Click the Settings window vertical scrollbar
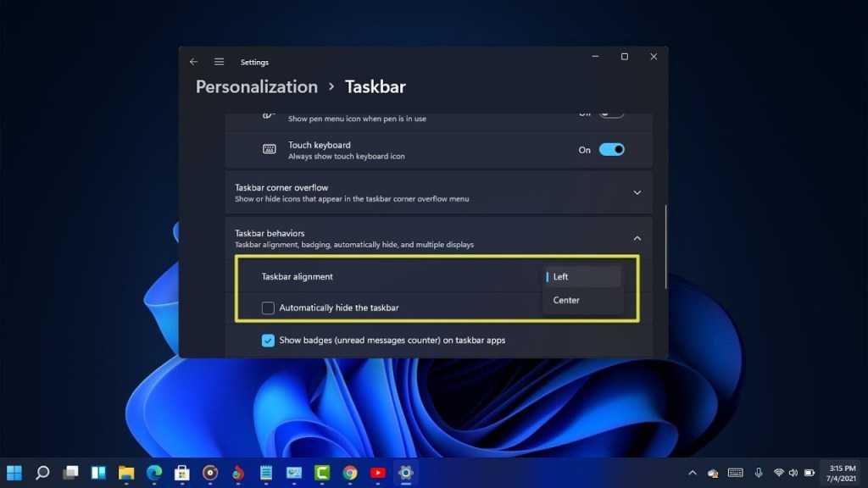 pyautogui.click(x=665, y=247)
